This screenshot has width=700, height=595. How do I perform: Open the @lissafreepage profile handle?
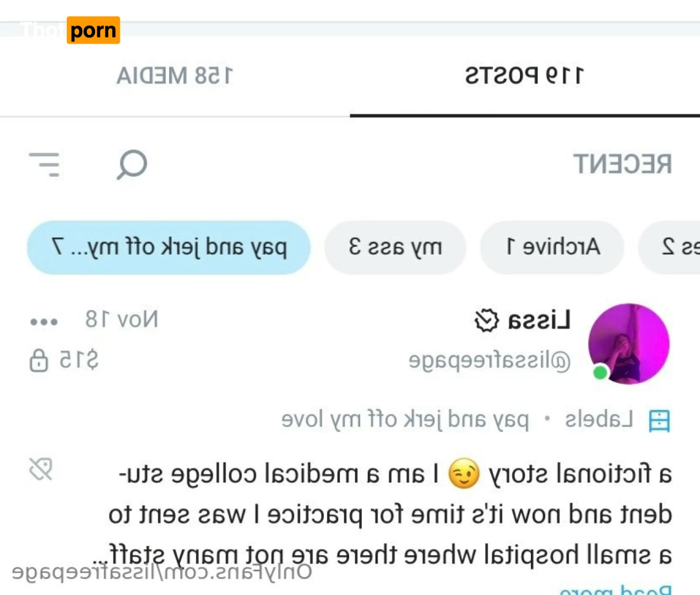[x=490, y=361]
